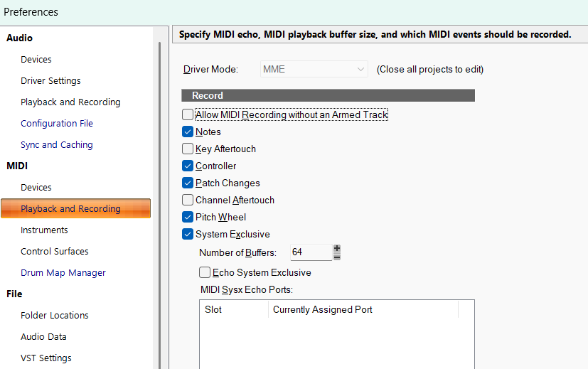This screenshot has height=369, width=588.
Task: Open Audio Driver Settings page
Action: [x=50, y=80]
